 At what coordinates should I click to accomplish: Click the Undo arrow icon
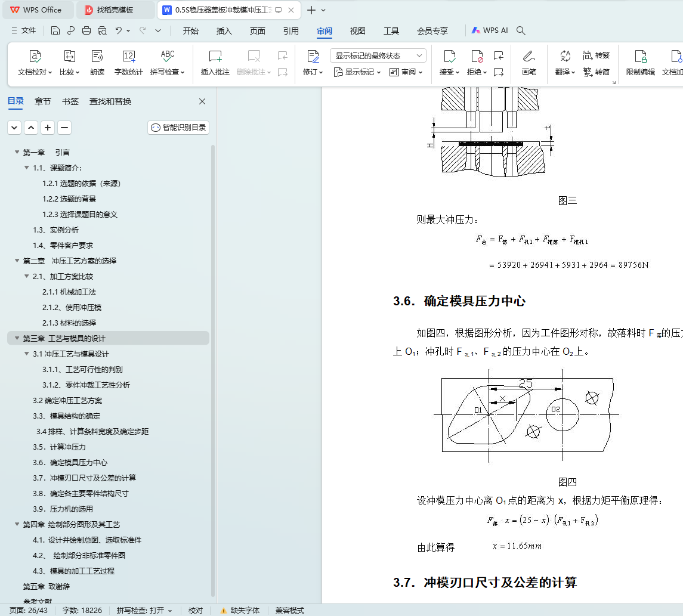pyautogui.click(x=119, y=30)
